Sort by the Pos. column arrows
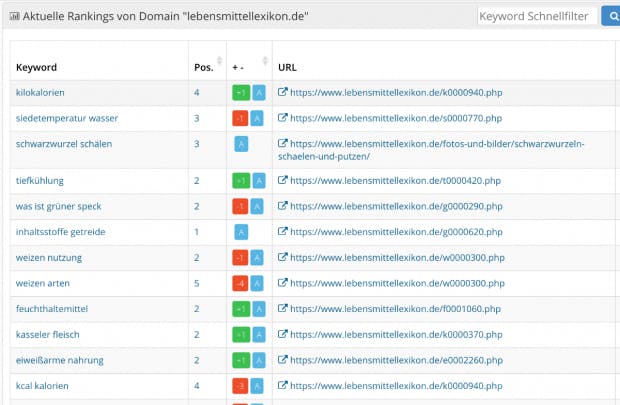 click(219, 61)
